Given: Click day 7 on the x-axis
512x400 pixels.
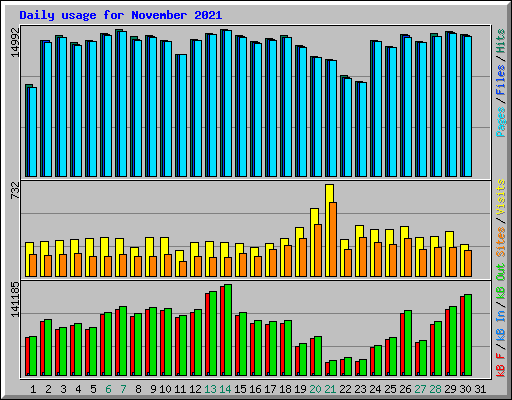Looking at the screenshot, I should (x=123, y=389).
